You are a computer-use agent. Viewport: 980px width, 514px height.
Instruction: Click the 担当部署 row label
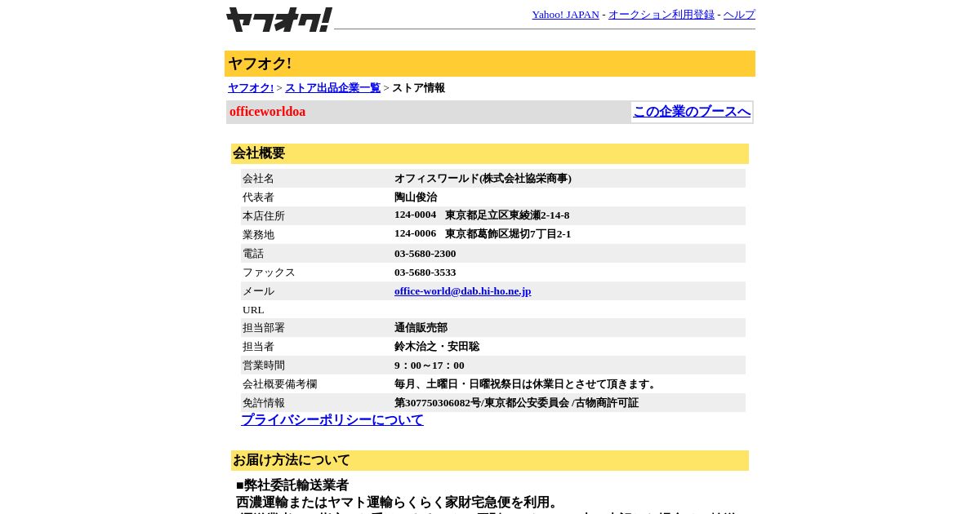point(264,328)
